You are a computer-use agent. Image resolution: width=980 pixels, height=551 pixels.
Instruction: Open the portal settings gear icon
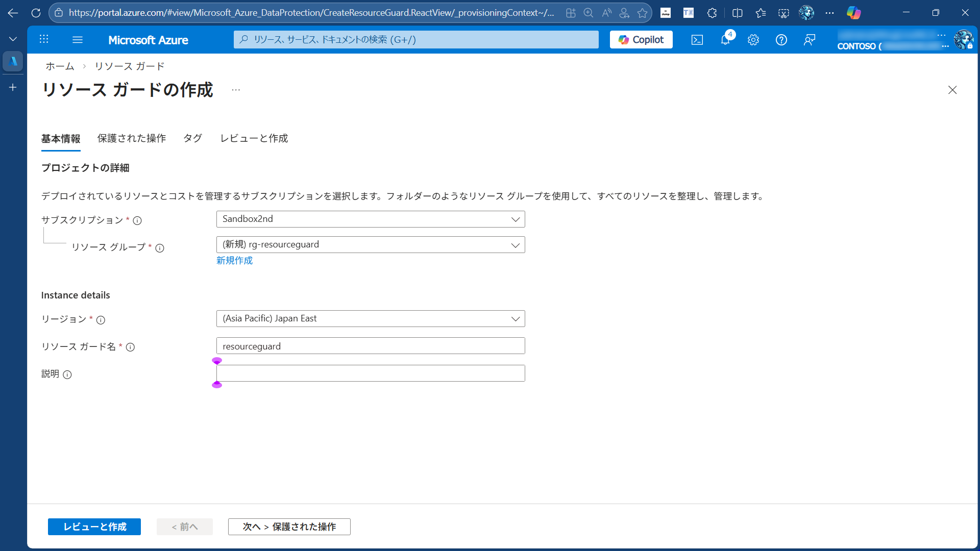point(753,39)
